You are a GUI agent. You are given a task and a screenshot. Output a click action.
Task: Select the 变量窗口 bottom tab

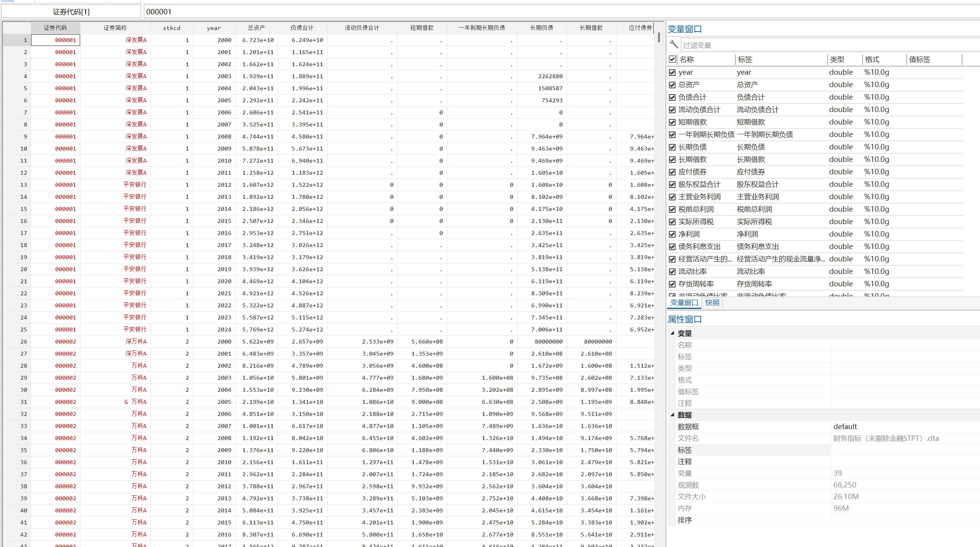pyautogui.click(x=684, y=303)
